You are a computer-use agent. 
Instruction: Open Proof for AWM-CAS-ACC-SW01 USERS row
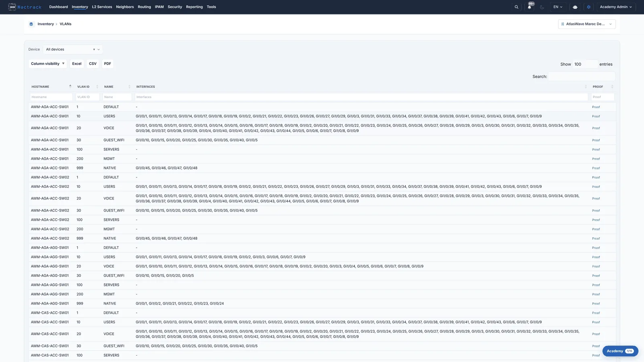point(596,322)
